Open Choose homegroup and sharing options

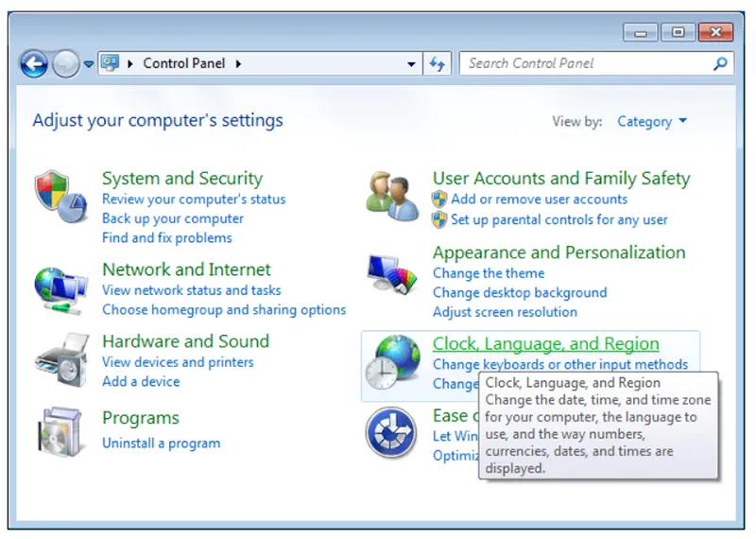[224, 309]
